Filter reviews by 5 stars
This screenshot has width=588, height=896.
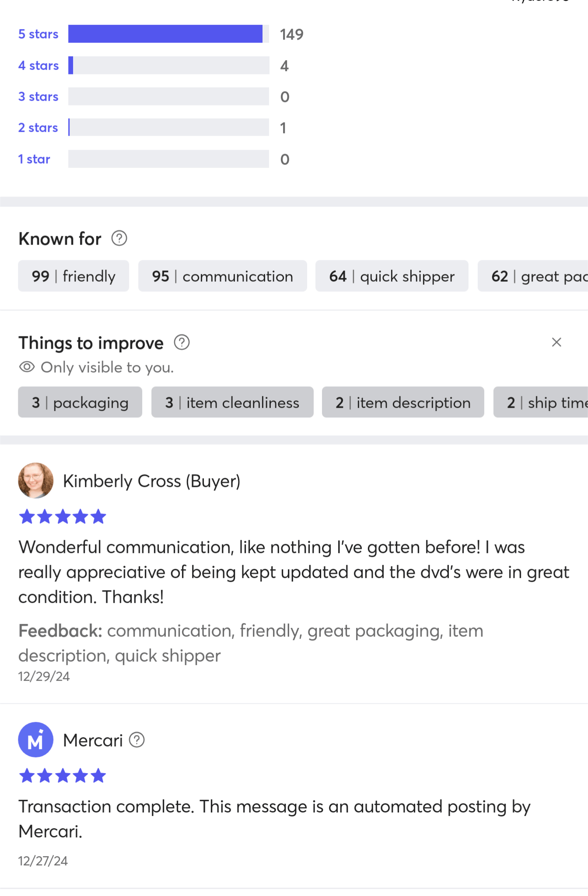coord(38,34)
